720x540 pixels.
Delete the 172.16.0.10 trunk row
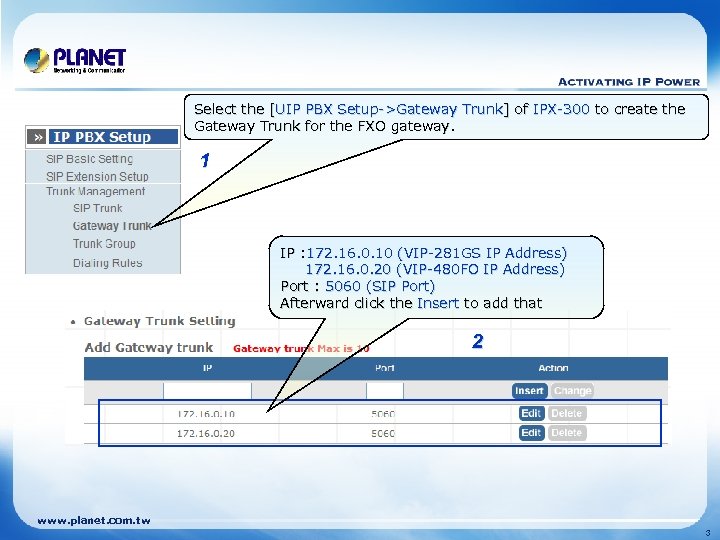pyautogui.click(x=567, y=413)
